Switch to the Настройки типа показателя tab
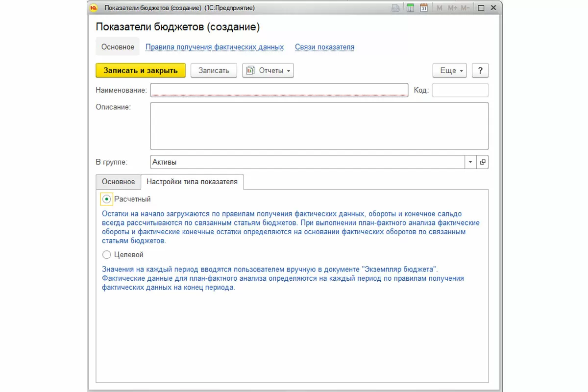 pos(192,181)
